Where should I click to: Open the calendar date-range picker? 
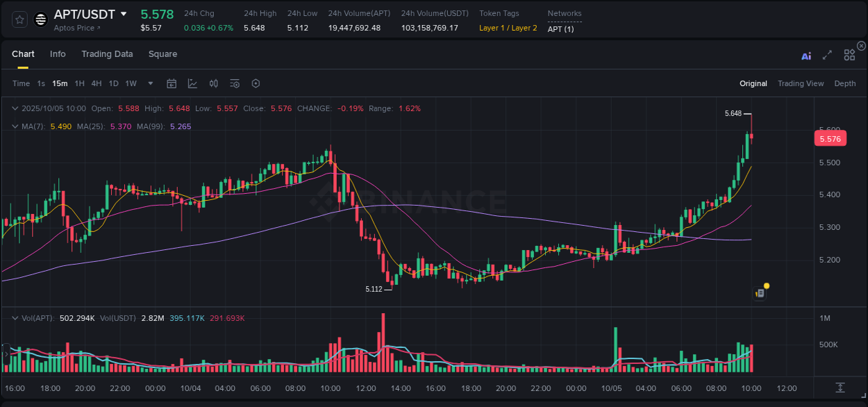(x=172, y=83)
